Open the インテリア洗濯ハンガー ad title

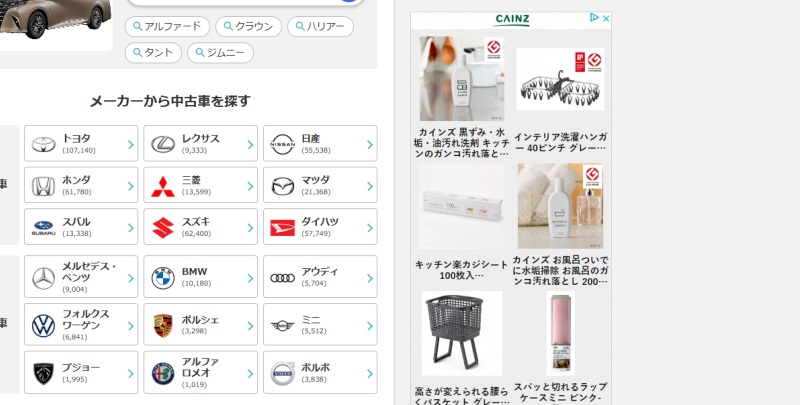click(560, 142)
